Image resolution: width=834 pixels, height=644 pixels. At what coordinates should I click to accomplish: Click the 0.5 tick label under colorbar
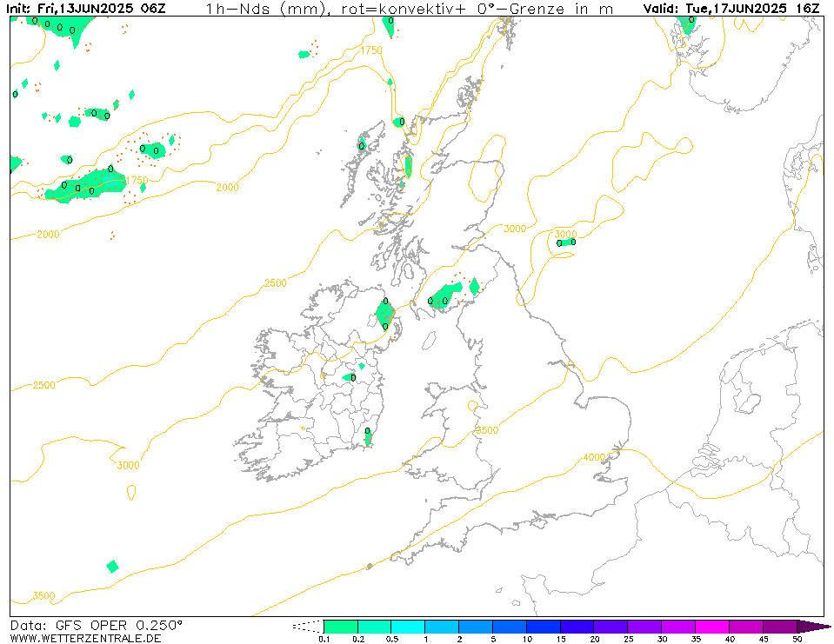[392, 639]
